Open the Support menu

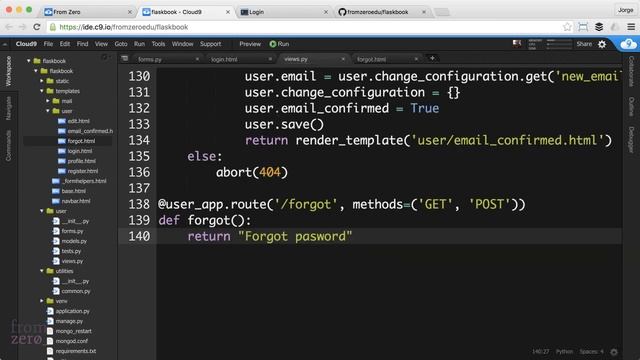(x=211, y=44)
